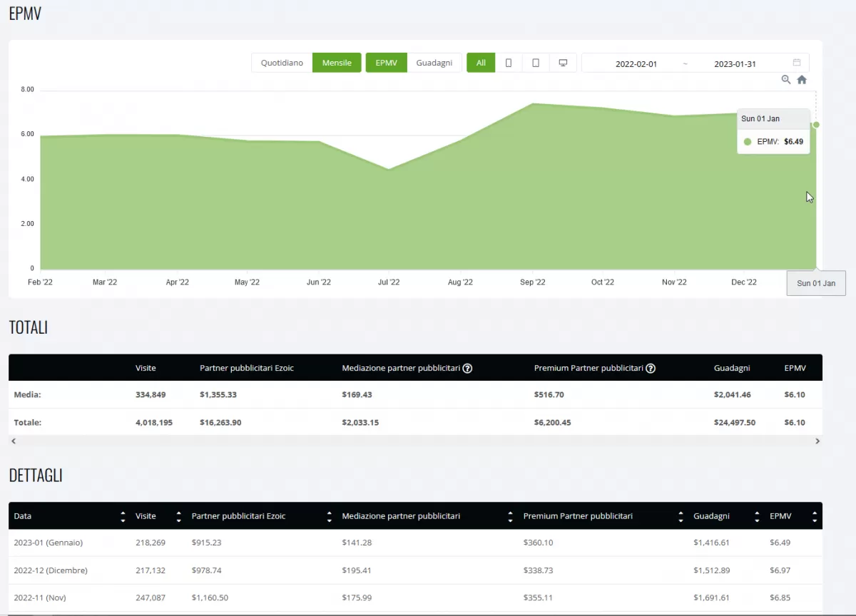Click the Gennaio EPMV value $6.49 in Dettagli
This screenshot has height=616, width=856.
pos(780,543)
